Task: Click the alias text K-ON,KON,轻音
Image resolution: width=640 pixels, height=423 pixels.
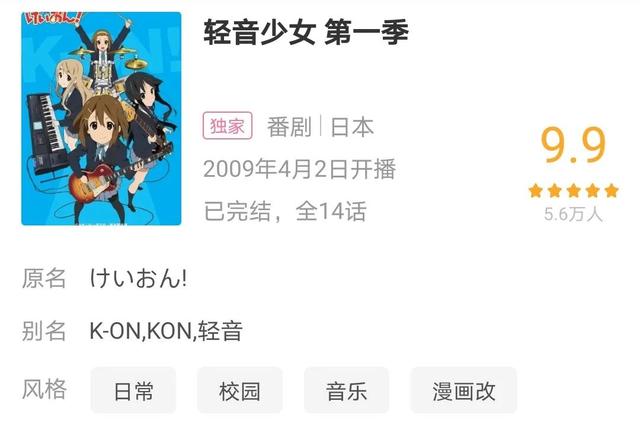Action: pyautogui.click(x=166, y=331)
